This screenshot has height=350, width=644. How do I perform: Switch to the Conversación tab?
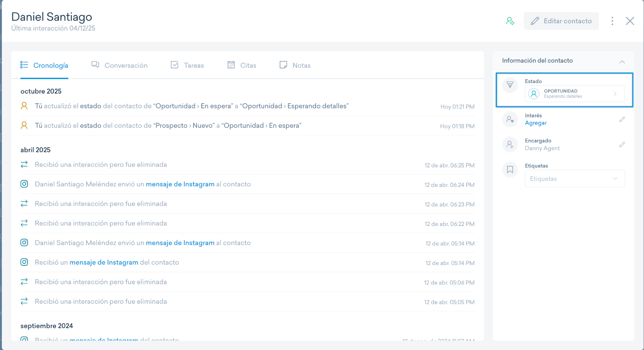click(x=120, y=65)
